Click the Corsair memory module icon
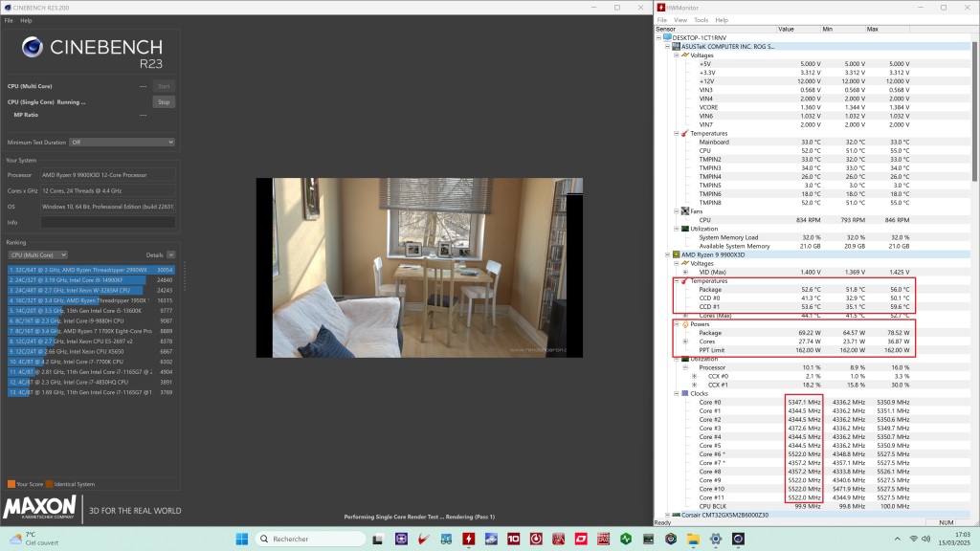This screenshot has height=551, width=980. point(676,516)
